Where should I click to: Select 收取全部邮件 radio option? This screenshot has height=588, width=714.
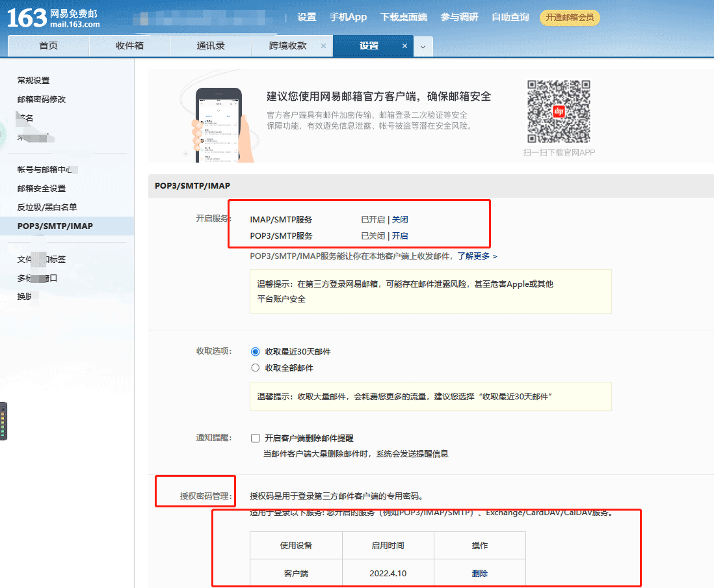point(256,368)
